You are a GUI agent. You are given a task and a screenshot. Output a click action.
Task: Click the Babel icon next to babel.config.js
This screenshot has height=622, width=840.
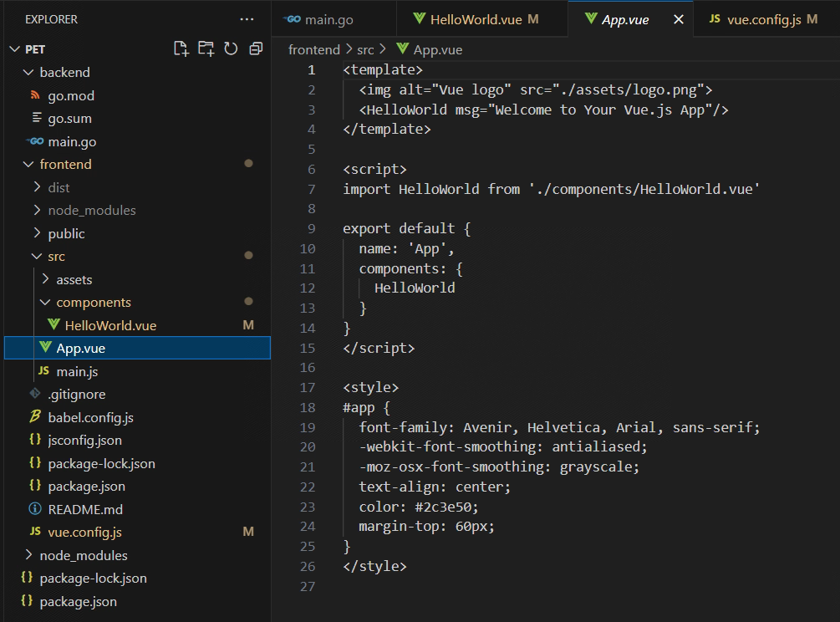35,417
